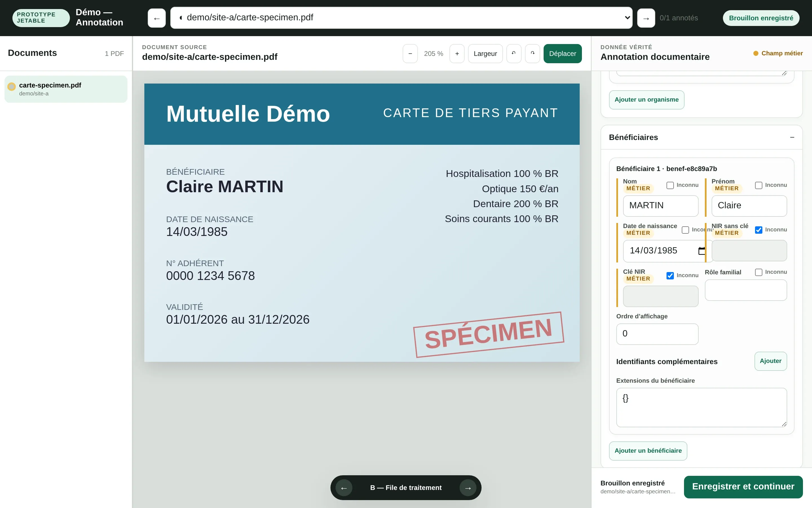Click the Extensions du bénéficiaire textarea
This screenshot has height=508, width=812.
701,408
